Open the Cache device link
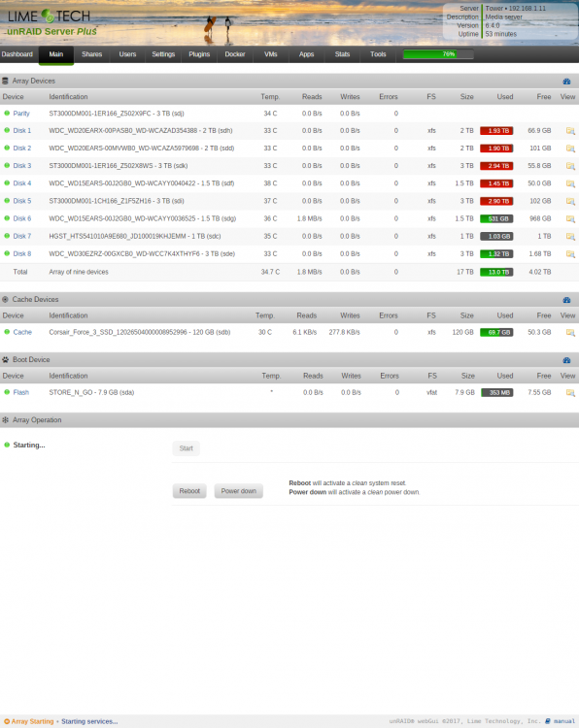This screenshot has height=728, width=579. click(x=22, y=332)
